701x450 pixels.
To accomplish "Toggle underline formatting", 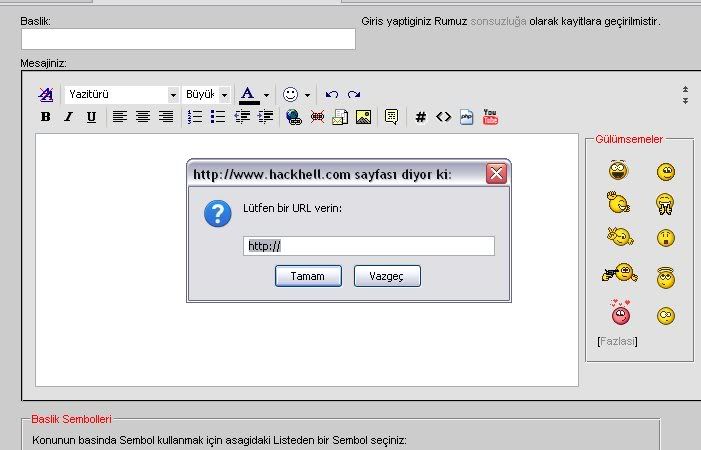I will pos(91,117).
